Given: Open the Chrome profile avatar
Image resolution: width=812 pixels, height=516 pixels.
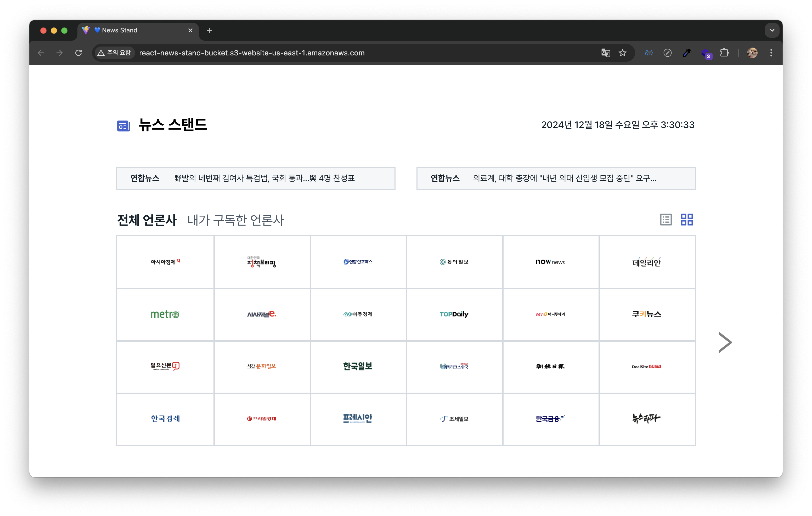Looking at the screenshot, I should 752,53.
